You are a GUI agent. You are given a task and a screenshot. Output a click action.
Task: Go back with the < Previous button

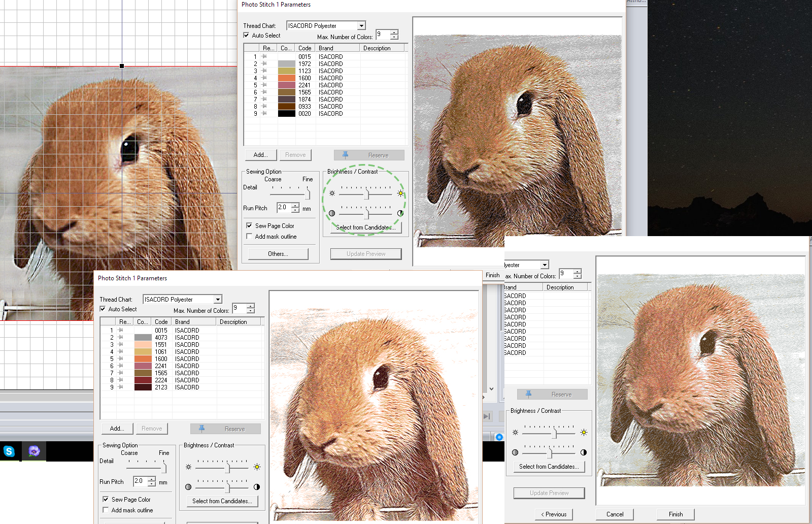tap(554, 514)
